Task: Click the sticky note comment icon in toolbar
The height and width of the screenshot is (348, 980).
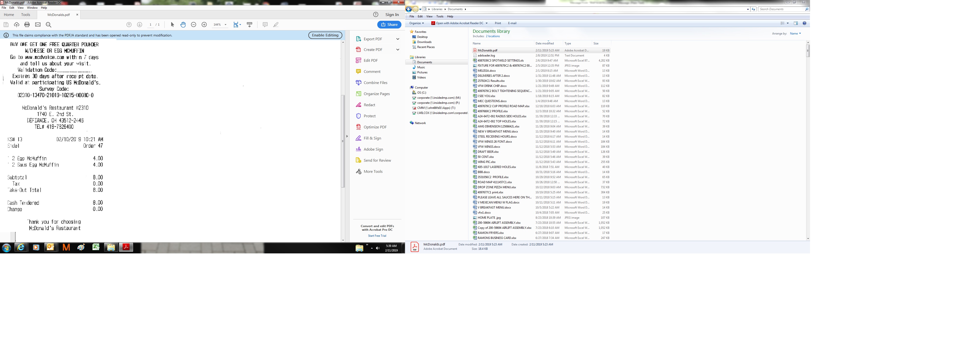Action: pos(265,25)
